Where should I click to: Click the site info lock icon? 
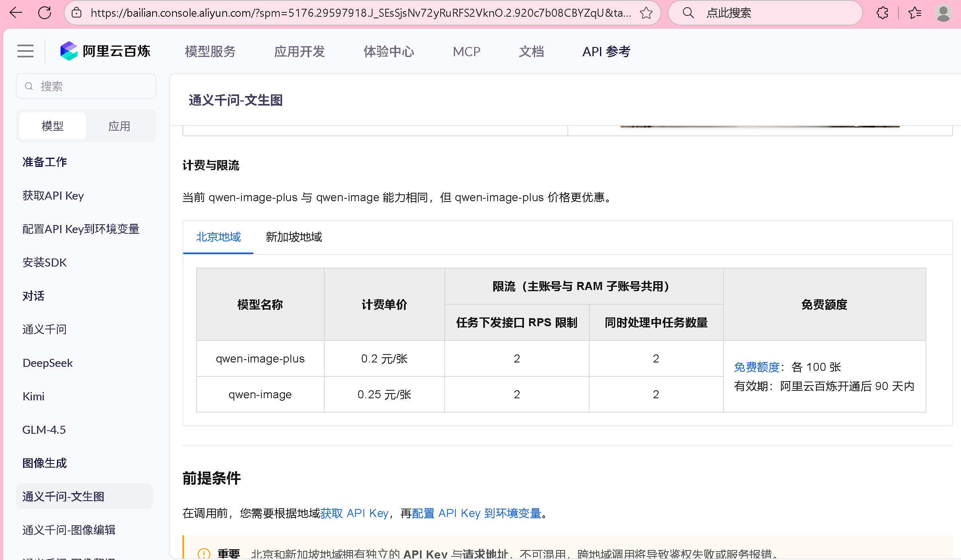point(76,13)
